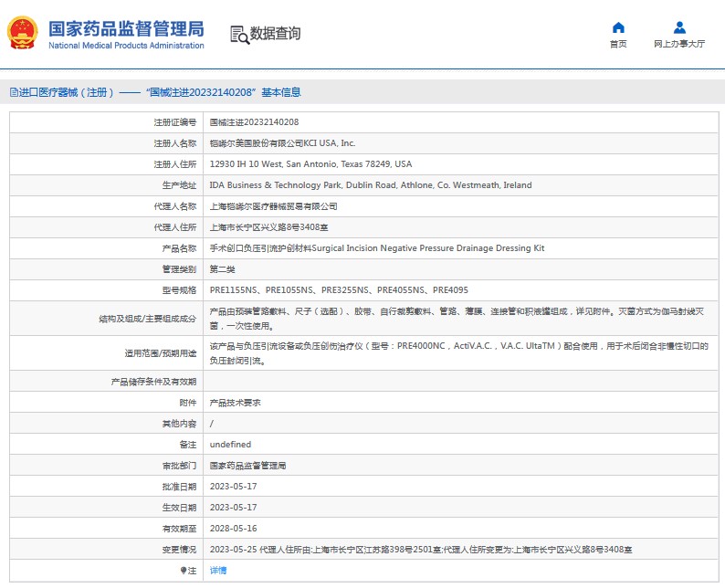The image size is (725, 588).
Task: Select agent name 上海铠瑞尔医疗器械贸易有限公司
Action: pyautogui.click(x=273, y=206)
